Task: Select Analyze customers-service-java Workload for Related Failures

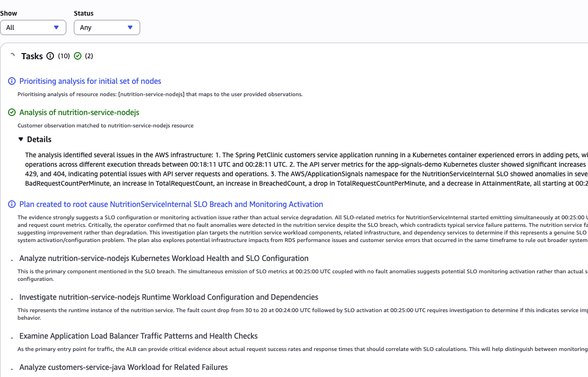Action: pos(124,368)
